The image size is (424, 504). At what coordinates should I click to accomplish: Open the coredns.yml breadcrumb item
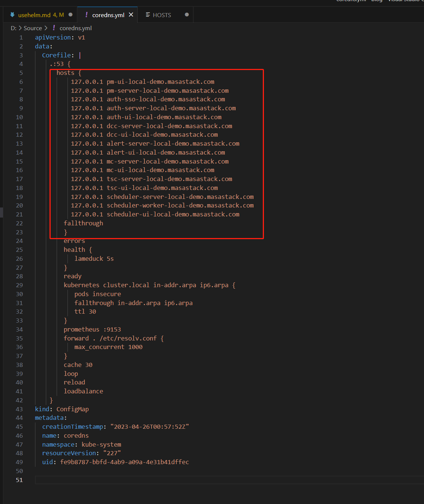point(76,28)
